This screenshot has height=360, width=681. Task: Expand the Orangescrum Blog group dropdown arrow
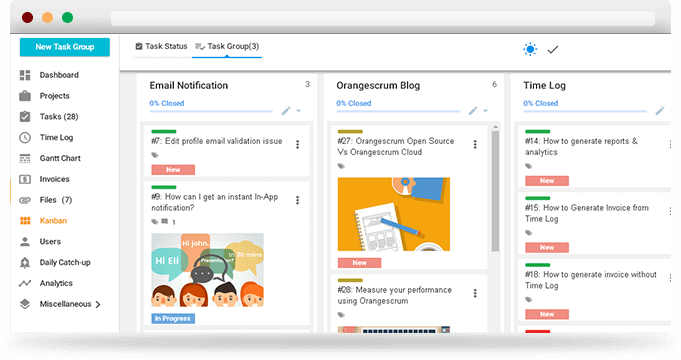(486, 111)
